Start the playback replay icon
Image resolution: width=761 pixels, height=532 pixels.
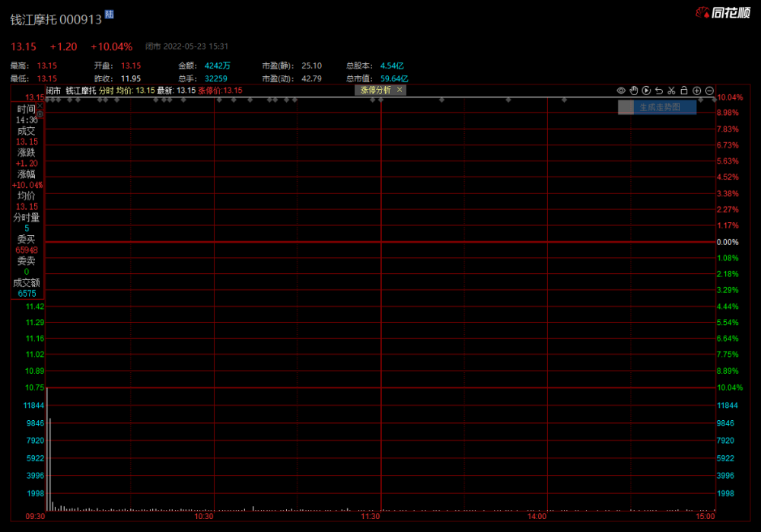tap(646, 91)
